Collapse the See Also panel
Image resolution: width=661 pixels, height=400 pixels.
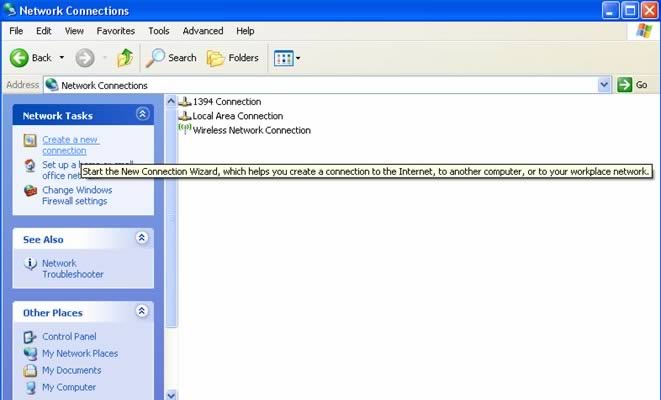click(x=142, y=238)
